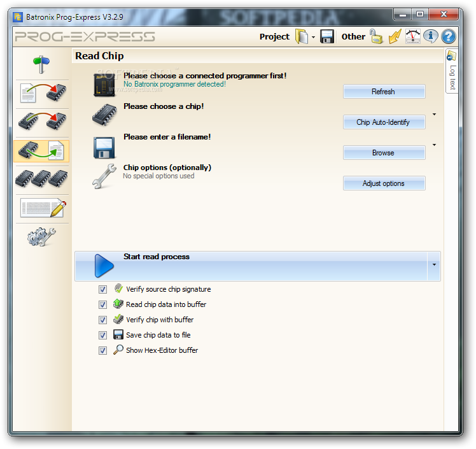Open the signpost wizard icon in sidebar
Image resolution: width=476 pixels, height=449 pixels.
click(41, 64)
